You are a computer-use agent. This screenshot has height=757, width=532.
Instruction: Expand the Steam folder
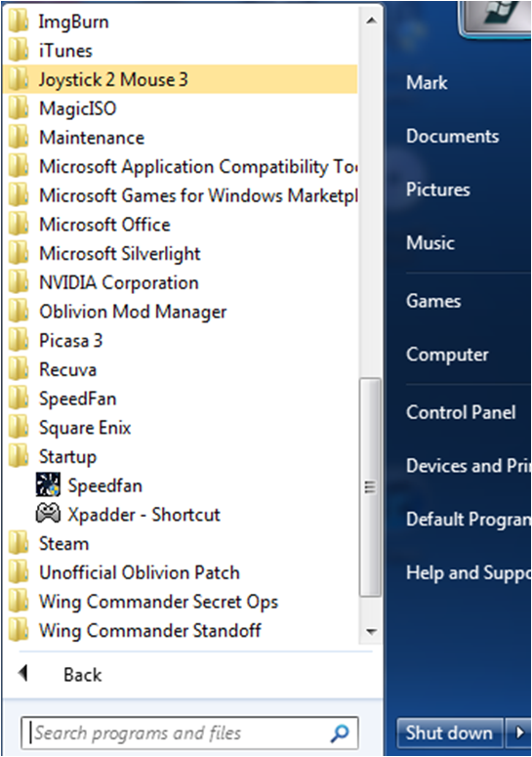[x=180, y=543]
